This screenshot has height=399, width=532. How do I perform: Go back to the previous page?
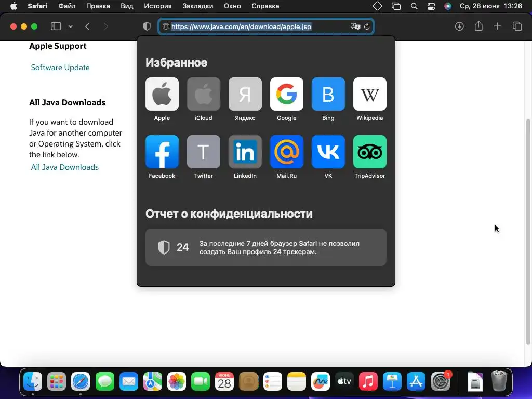tap(87, 26)
